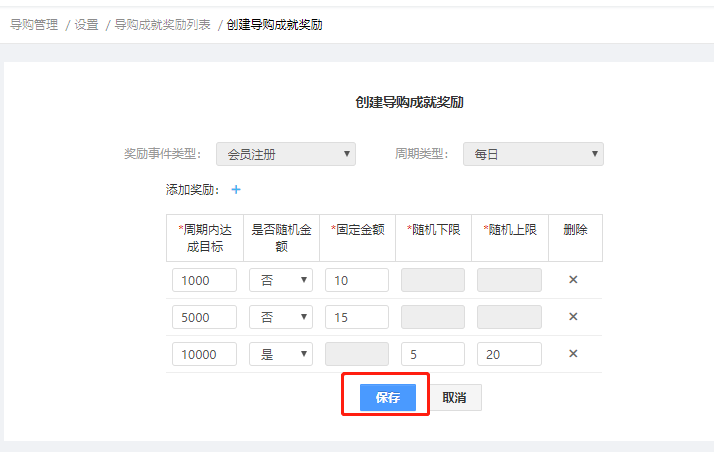Screen dimensions: 714x452
Task: Go to 设置 breadcrumb
Action: [x=87, y=25]
